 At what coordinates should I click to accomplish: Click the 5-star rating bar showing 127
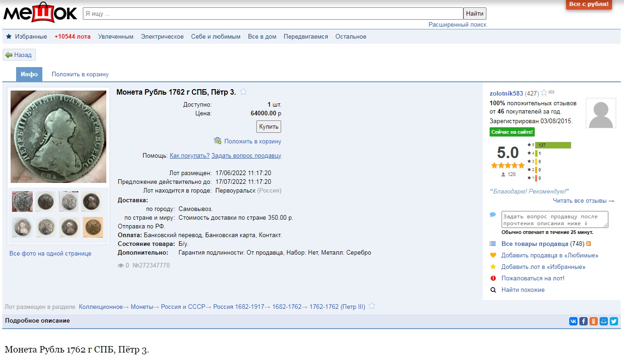(x=553, y=145)
